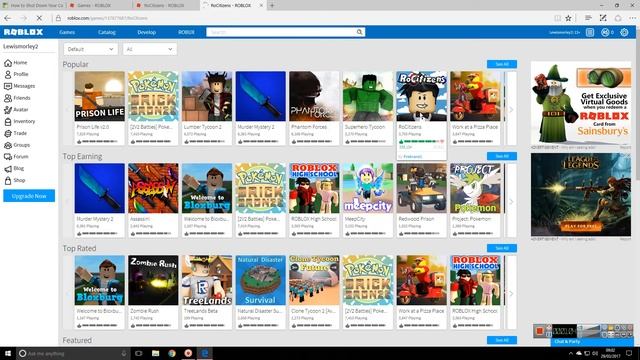This screenshot has width=640, height=360.
Task: Open the Project Pokemon thumbnail
Action: pos(475,188)
